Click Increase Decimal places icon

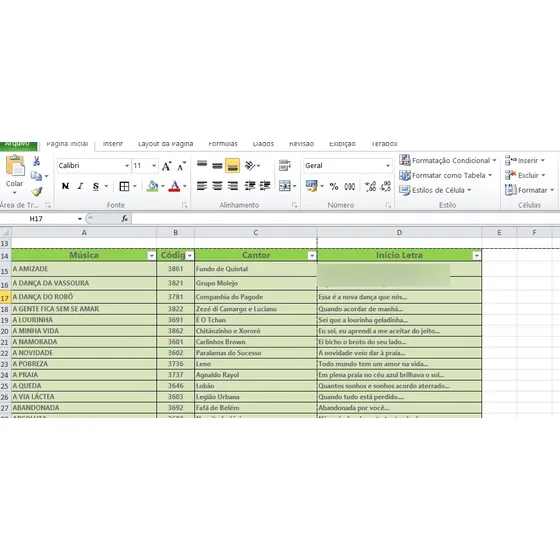(x=370, y=186)
